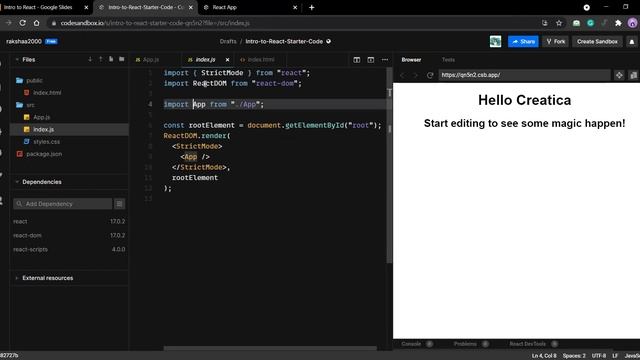The width and height of the screenshot is (640, 360).
Task: Click the Spaces: 2 status entry
Action: [x=574, y=356]
